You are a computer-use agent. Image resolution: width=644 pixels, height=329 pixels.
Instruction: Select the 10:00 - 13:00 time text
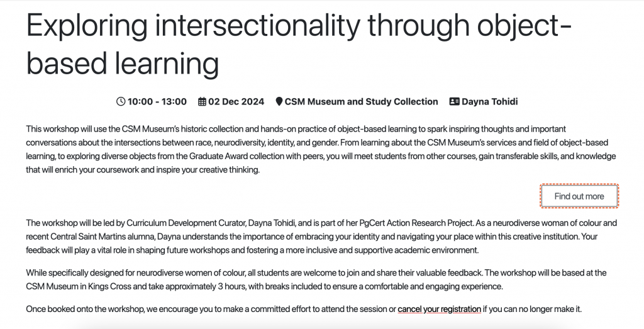coord(157,101)
